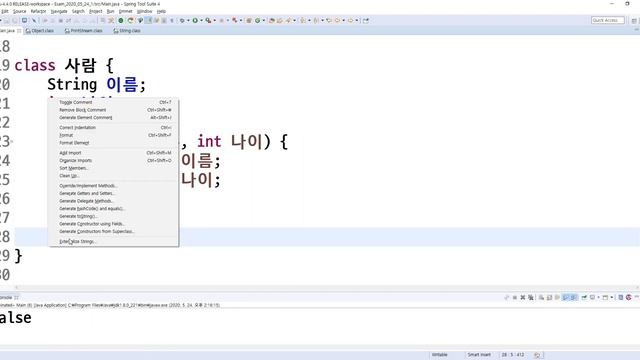Click the Open Type toolbar icon
Screen dimensions: 640x360
click(271, 20)
